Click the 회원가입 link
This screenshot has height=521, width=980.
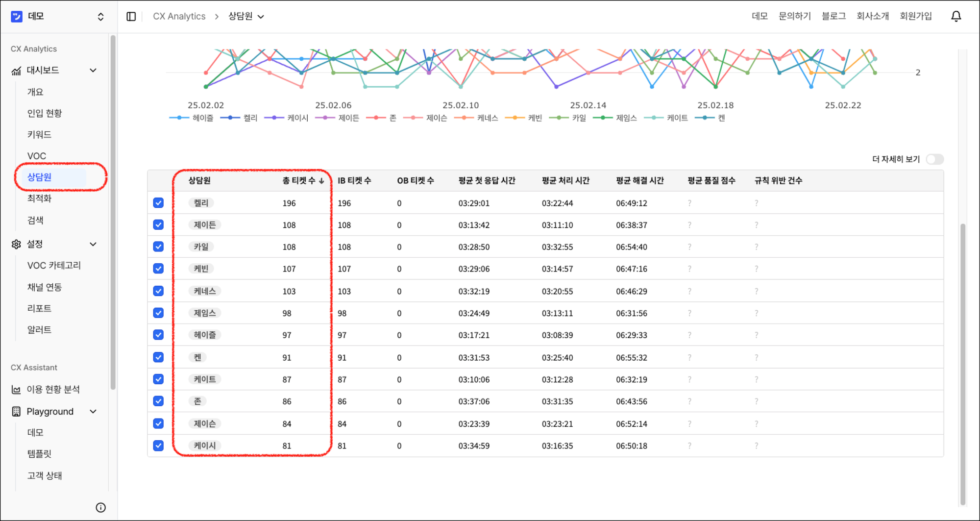[x=916, y=16]
